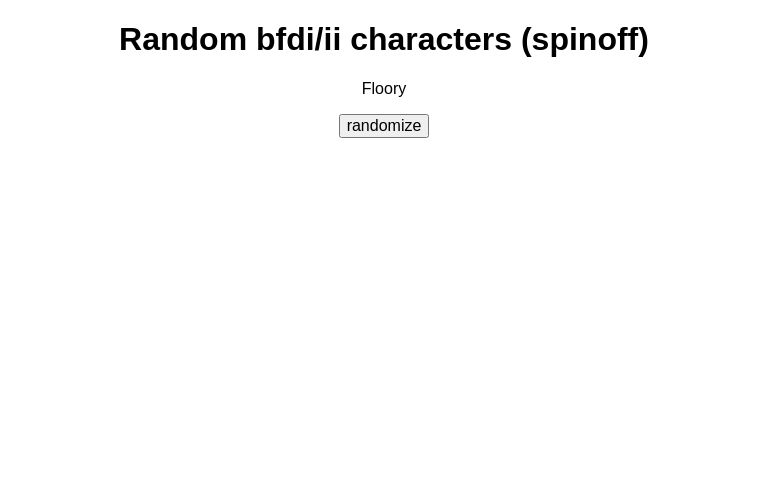This screenshot has width=768, height=480.
Task: Click the Floory text under the heading
Action: click(x=384, y=89)
